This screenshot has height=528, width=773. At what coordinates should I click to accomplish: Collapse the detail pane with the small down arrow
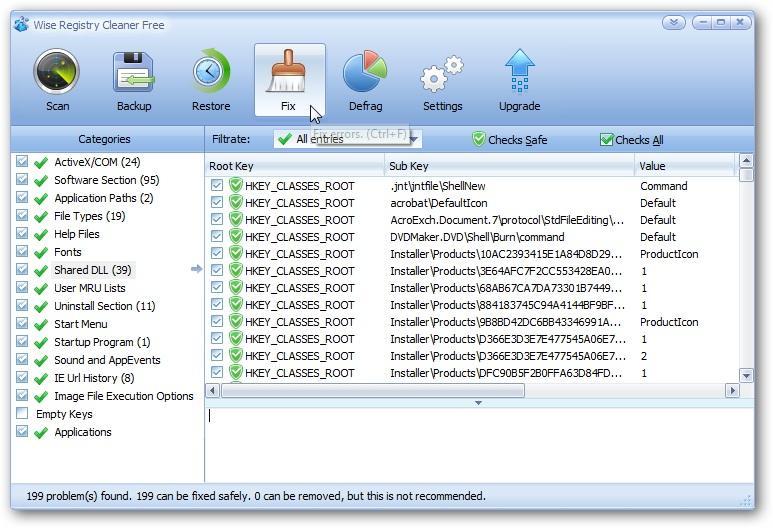(x=478, y=403)
